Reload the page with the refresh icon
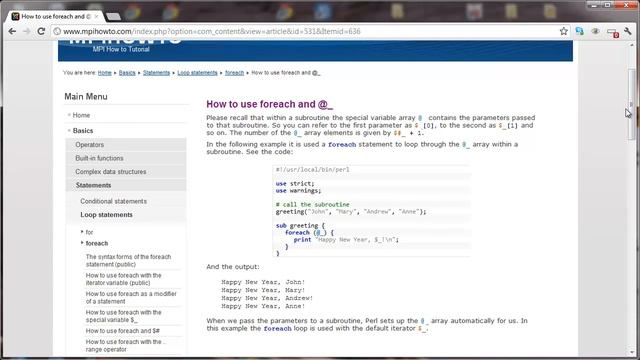Screen dimensions: 640x360 (x=41, y=31)
